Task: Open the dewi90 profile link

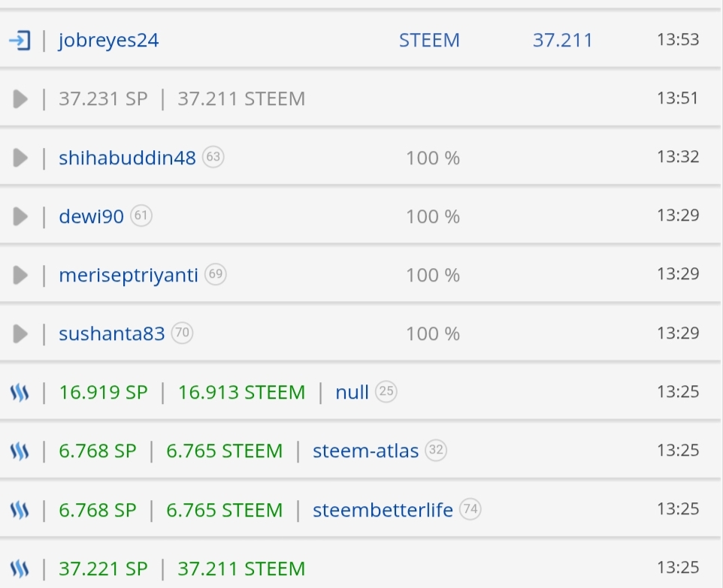Action: 91,216
